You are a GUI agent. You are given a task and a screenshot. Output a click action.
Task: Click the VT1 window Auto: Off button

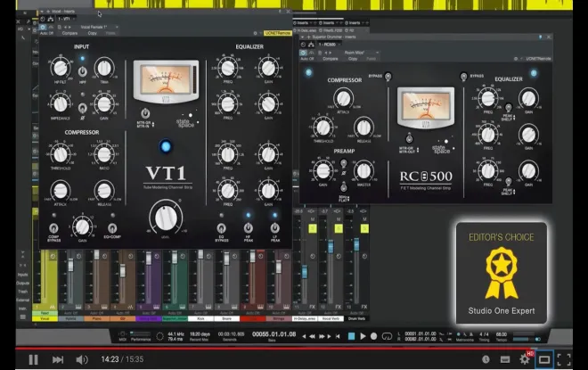coord(47,33)
